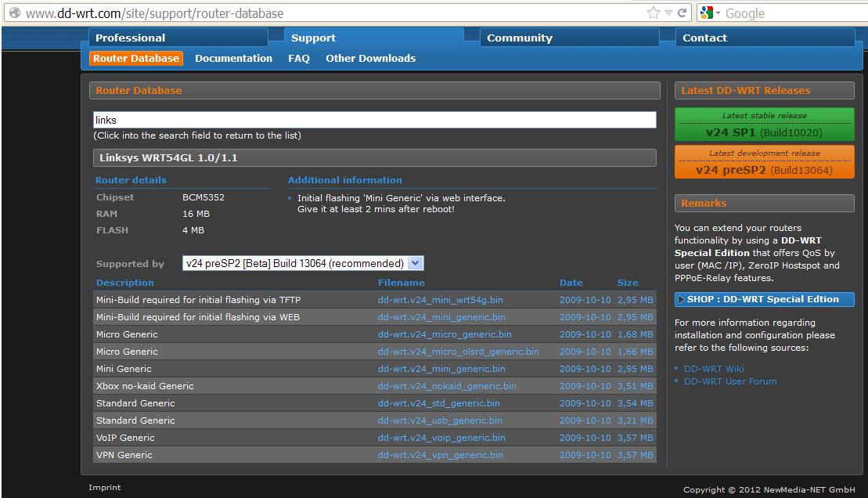
Task: Open the DD-WRT Wiki link
Action: click(714, 369)
